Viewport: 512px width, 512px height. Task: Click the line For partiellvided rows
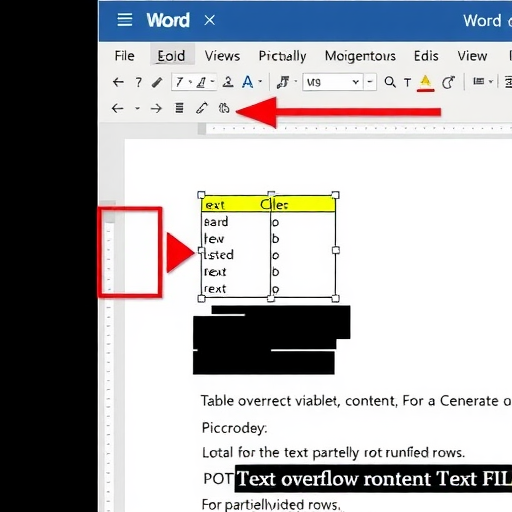(271, 504)
